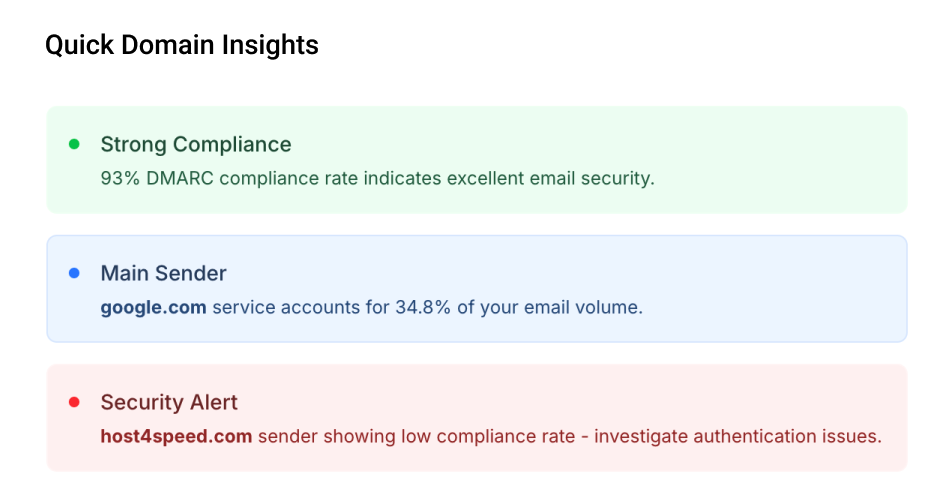This screenshot has height=493, width=941.
Task: Click the red Security Alert status dot
Action: [74, 402]
